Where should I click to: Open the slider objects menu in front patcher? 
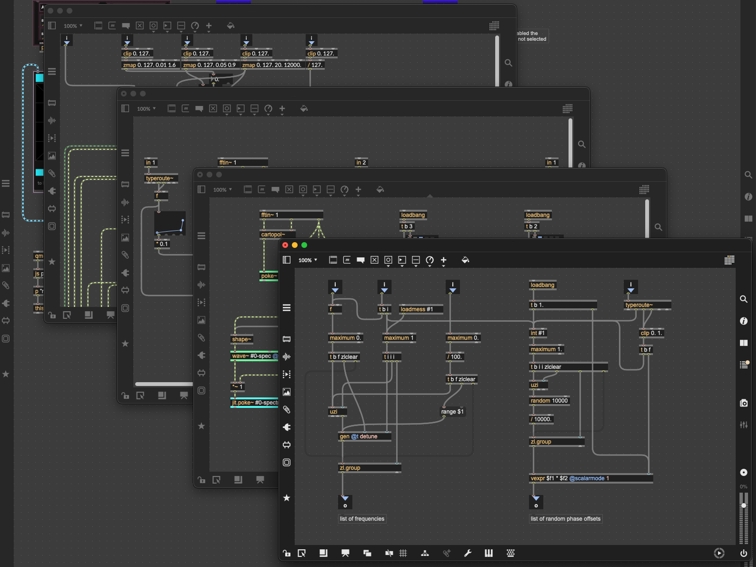click(416, 260)
